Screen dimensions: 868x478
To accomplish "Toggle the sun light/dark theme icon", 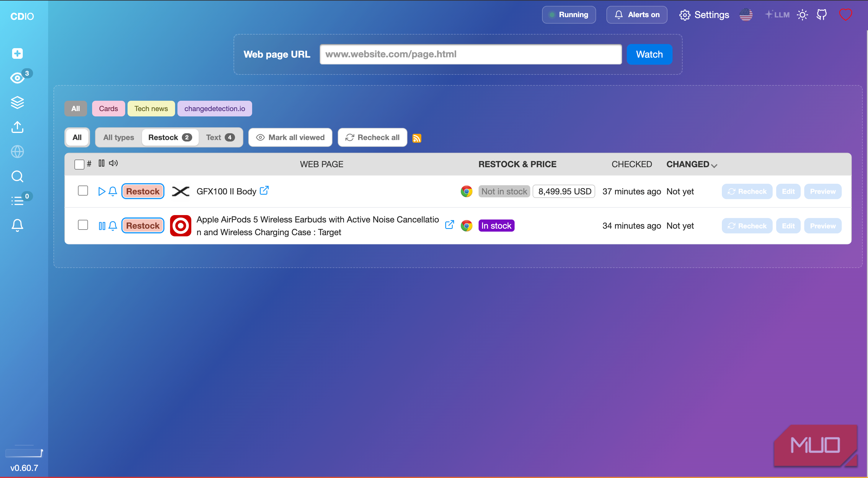I will 802,15.
